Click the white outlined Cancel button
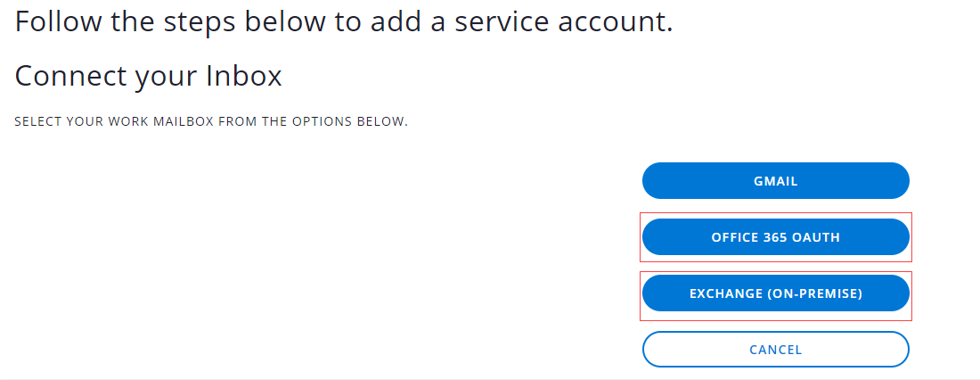Image resolution: width=980 pixels, height=380 pixels. pyautogui.click(x=775, y=350)
